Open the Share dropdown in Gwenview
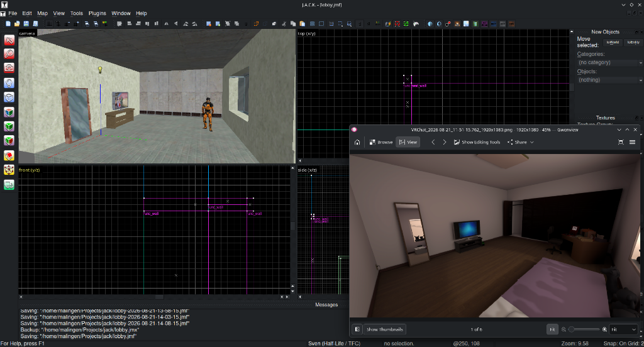The width and height of the screenshot is (644, 347). click(520, 142)
